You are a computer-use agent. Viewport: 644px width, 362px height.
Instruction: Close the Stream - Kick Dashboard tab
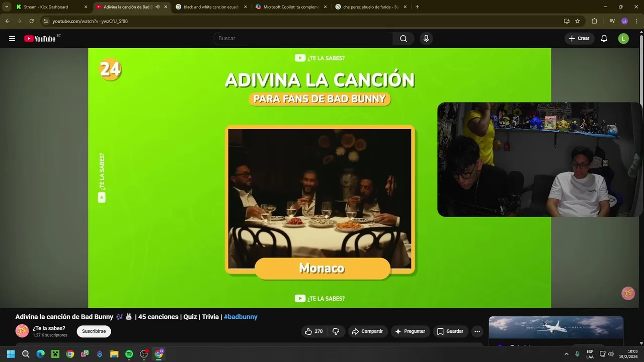point(86,7)
